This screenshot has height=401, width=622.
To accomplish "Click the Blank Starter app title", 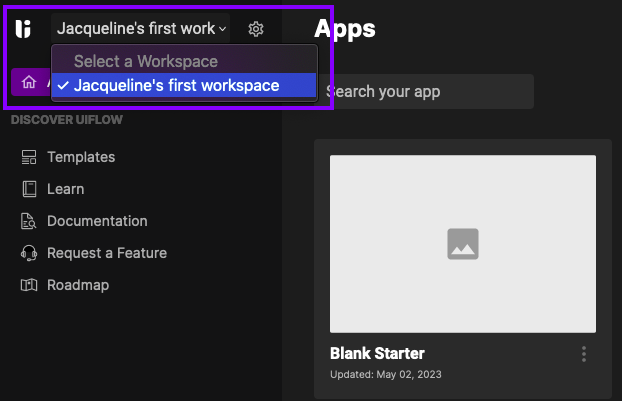I will coord(377,353).
